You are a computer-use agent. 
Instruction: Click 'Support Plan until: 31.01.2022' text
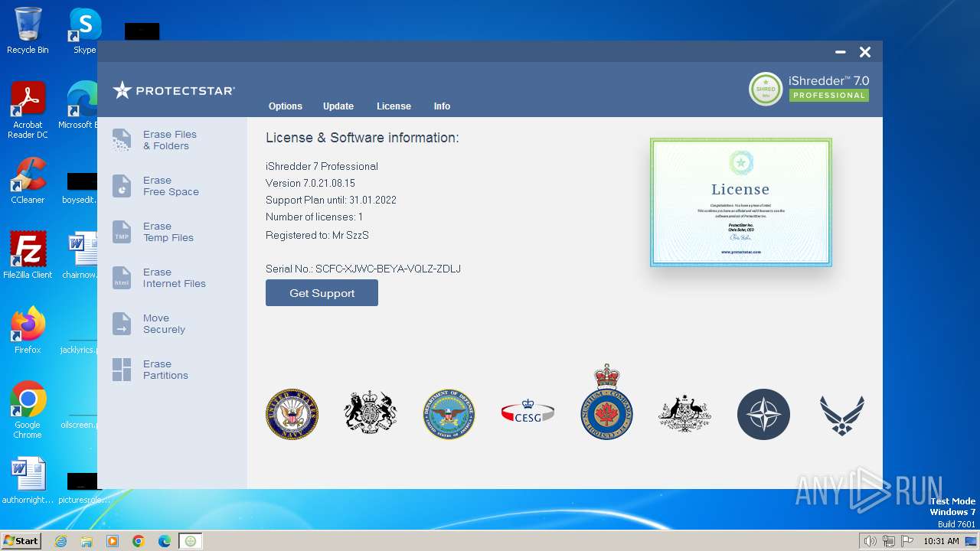(x=331, y=200)
